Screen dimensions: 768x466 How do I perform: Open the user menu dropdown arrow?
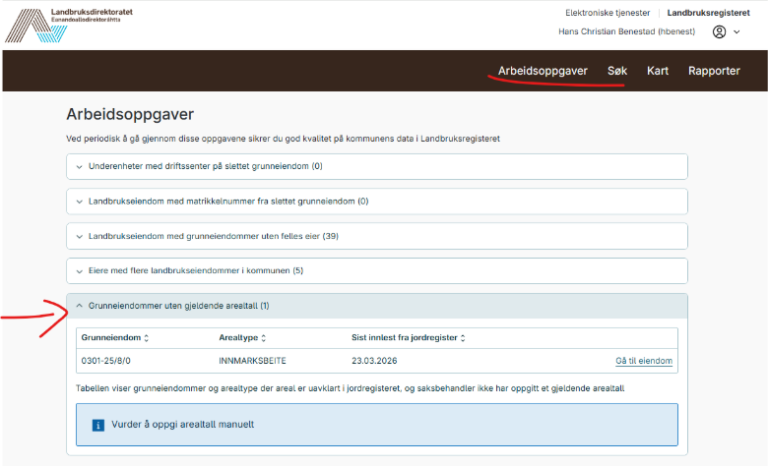737,32
